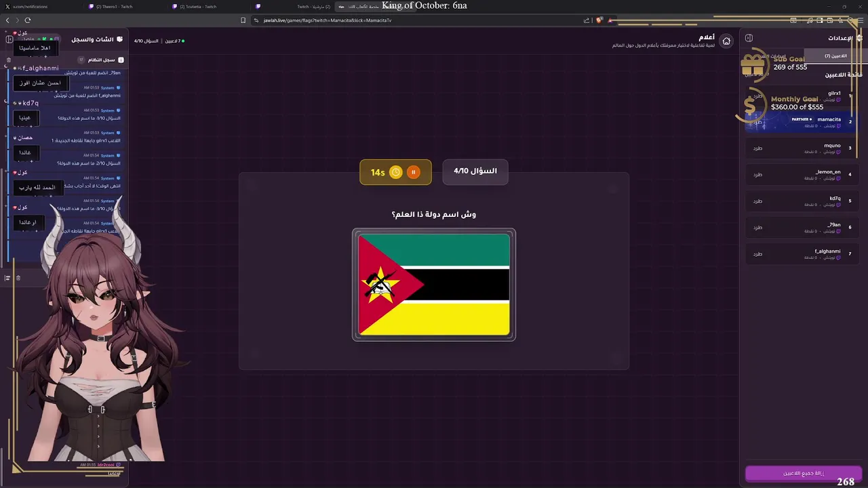Reload the page with the browser refresh icon

[x=28, y=20]
